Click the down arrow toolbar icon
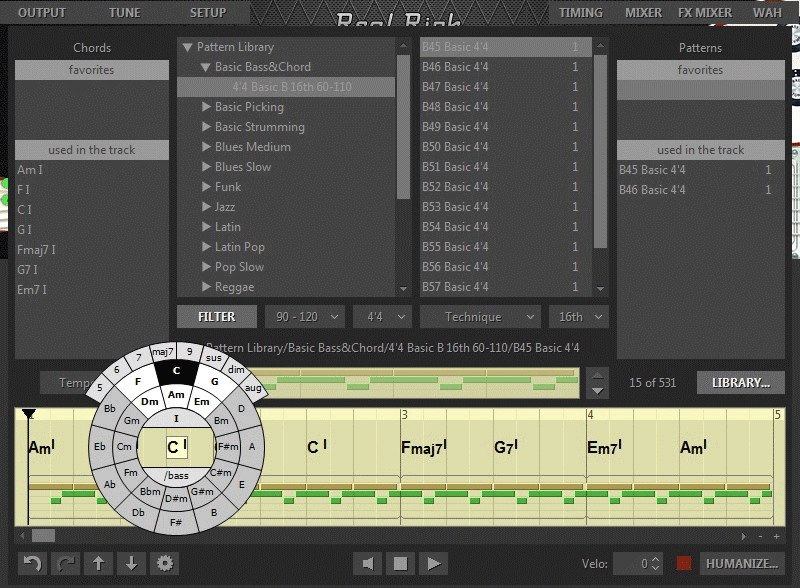This screenshot has width=800, height=588. pyautogui.click(x=131, y=564)
